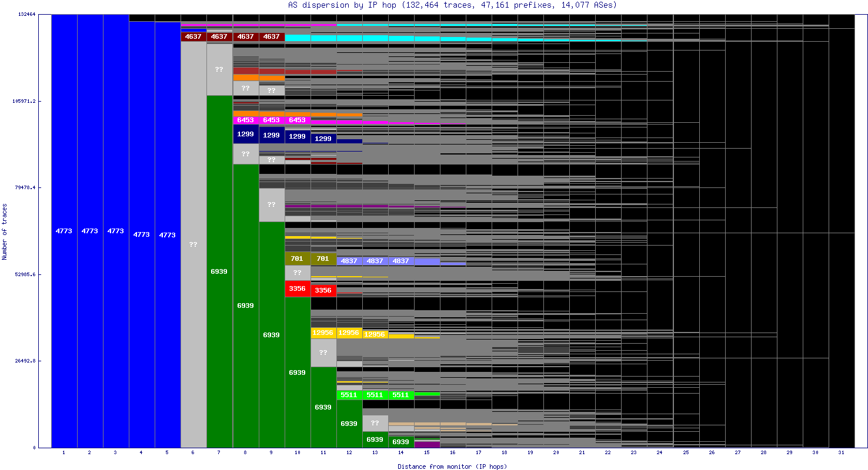Click the olive 701 segment at hop 11
The image size is (868, 470).
point(323,258)
